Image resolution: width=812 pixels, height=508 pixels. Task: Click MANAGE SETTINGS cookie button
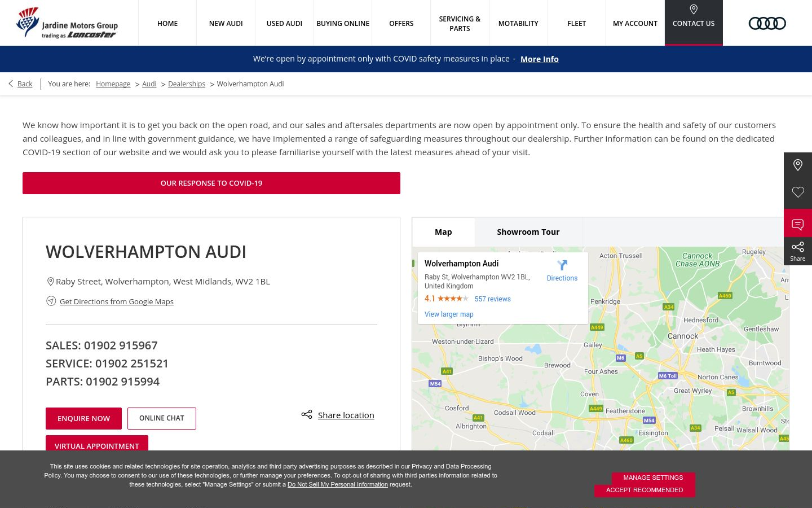click(x=653, y=478)
